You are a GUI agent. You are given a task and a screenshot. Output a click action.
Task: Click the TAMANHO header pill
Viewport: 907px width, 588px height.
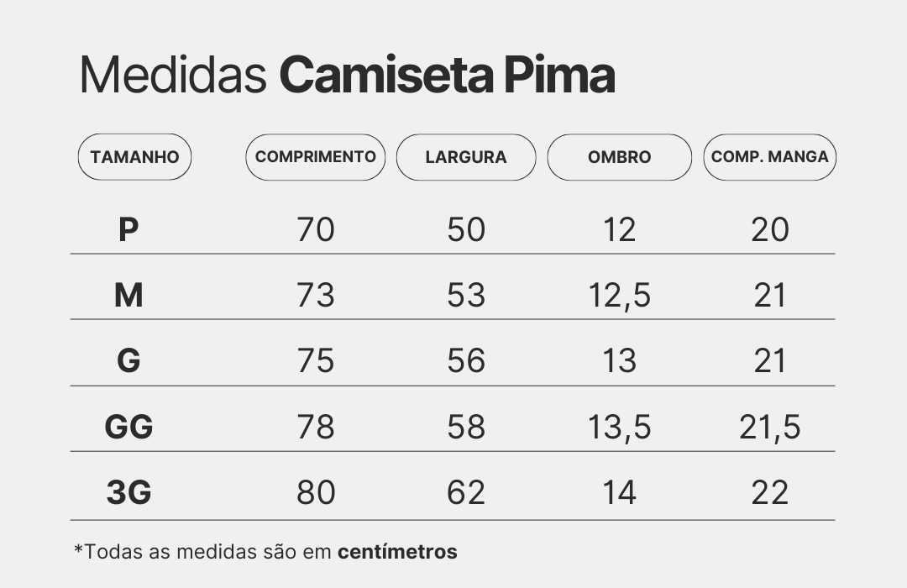point(134,157)
